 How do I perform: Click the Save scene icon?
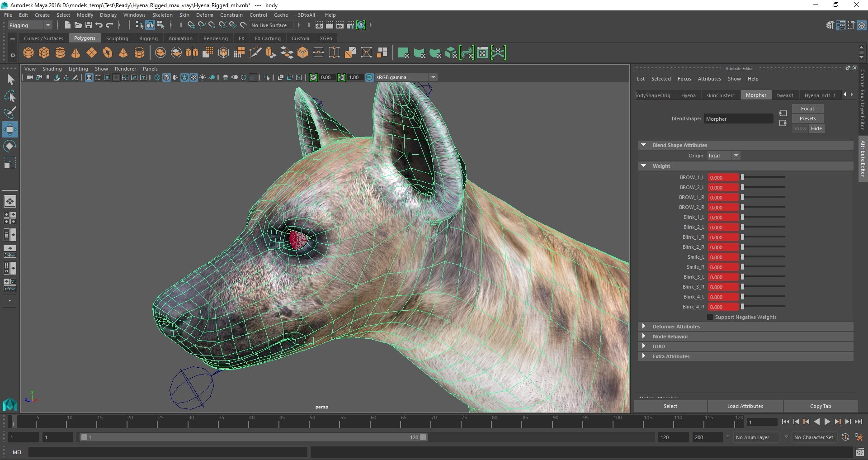click(x=89, y=25)
